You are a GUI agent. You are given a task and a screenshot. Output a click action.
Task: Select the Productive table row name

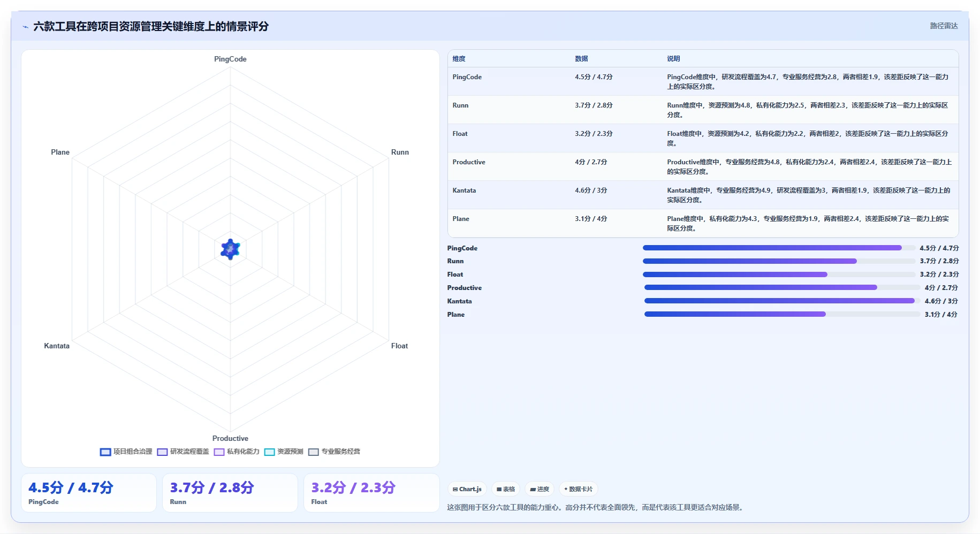pyautogui.click(x=469, y=162)
